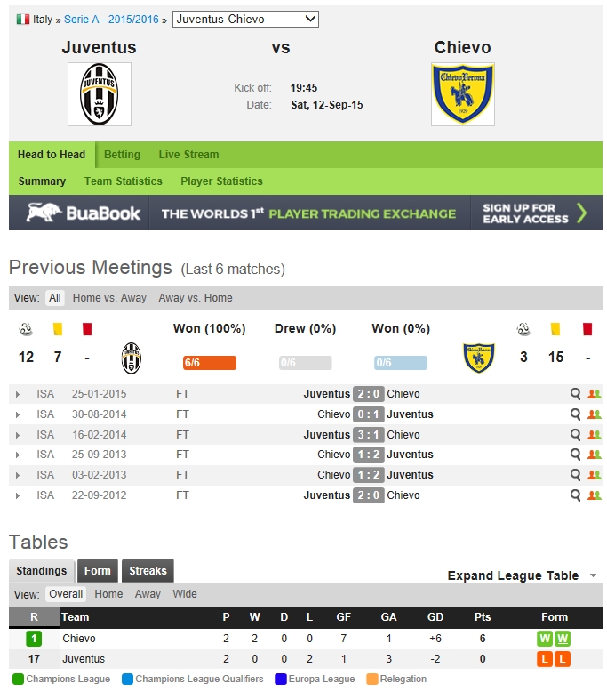Click the Juventus club crest logo
Image resolution: width=607 pixels, height=700 pixels.
point(99,94)
